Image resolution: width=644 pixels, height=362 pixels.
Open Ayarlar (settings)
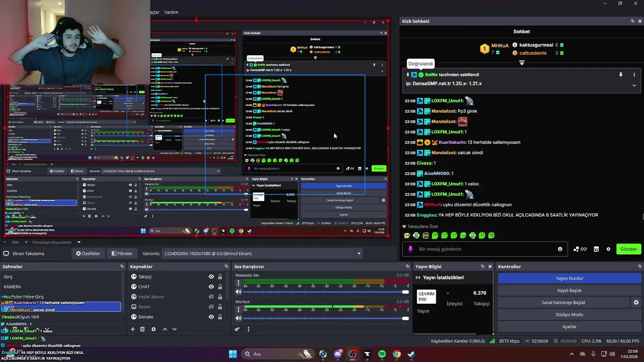570,326
